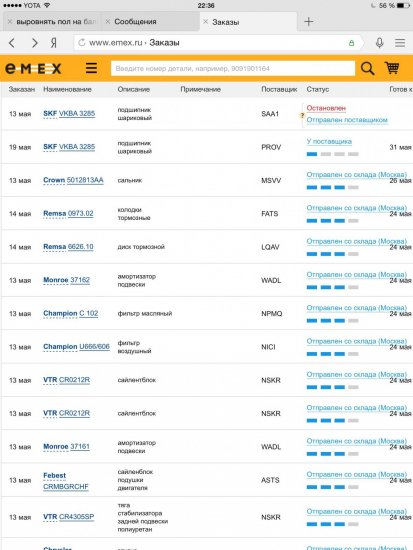Click the У поставщика status link
This screenshot has width=413, height=550.
pos(329,141)
